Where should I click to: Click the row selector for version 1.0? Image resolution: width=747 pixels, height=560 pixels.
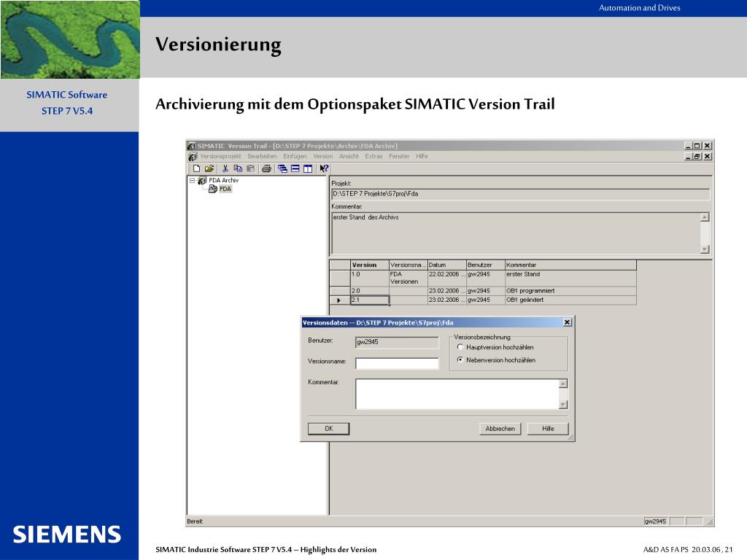[x=340, y=278]
